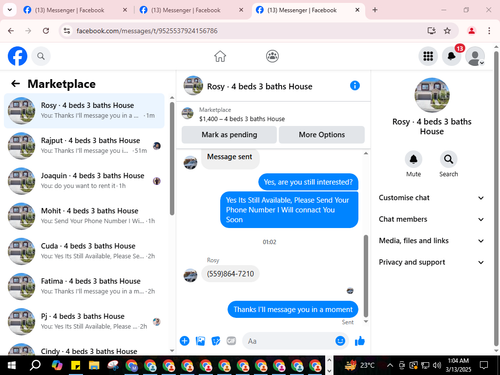Click the Facebook logo
The width and height of the screenshot is (500, 375).
(x=17, y=56)
